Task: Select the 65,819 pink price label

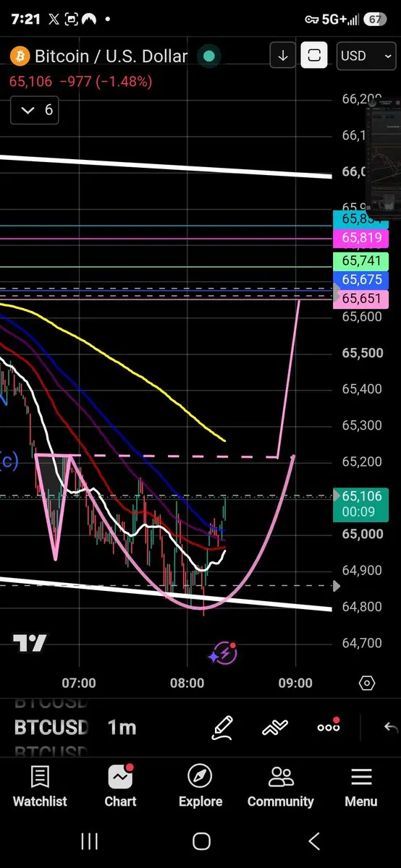Action: pos(361,237)
